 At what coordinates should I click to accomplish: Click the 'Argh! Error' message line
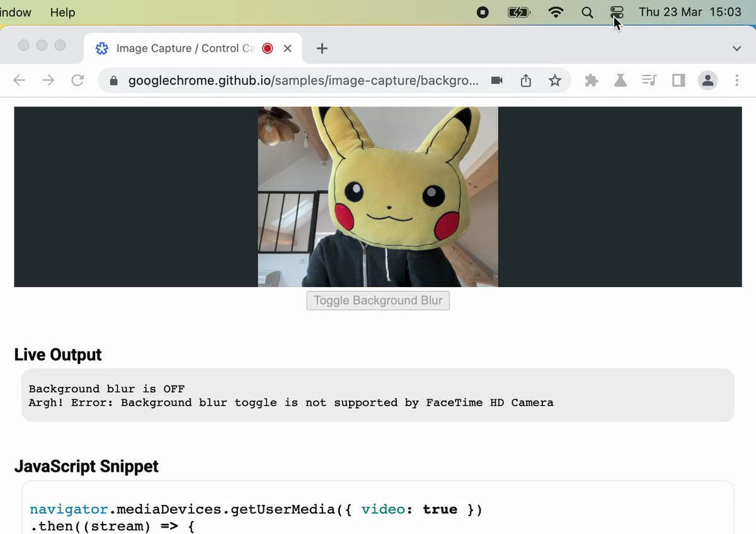(x=291, y=402)
